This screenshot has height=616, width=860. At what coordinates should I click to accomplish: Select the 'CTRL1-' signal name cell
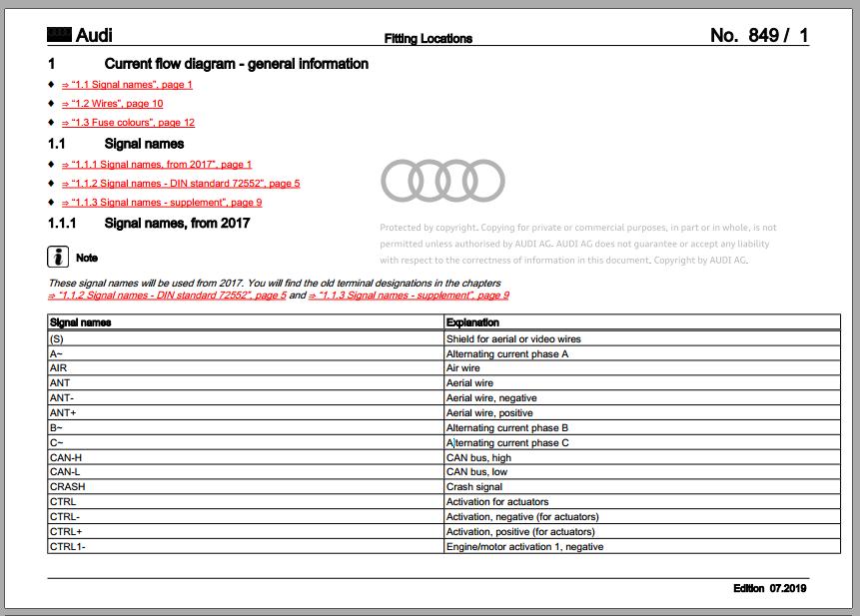tap(246, 546)
